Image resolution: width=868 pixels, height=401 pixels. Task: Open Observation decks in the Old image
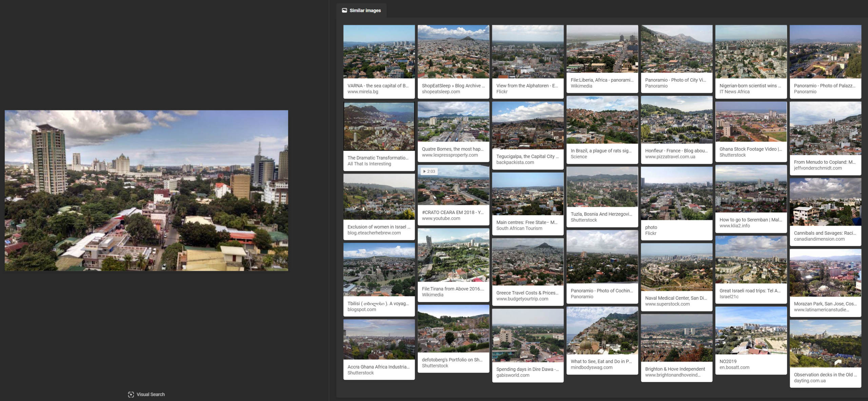(825, 344)
